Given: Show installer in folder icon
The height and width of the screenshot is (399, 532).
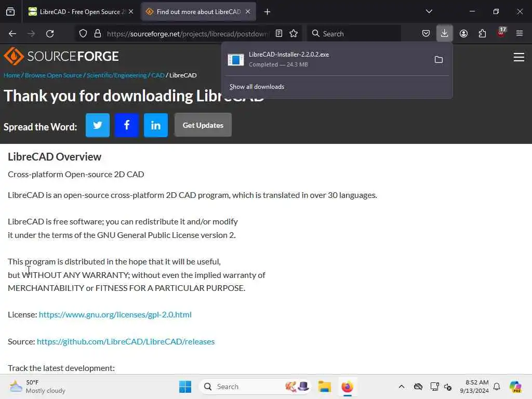Looking at the screenshot, I should click(x=438, y=60).
